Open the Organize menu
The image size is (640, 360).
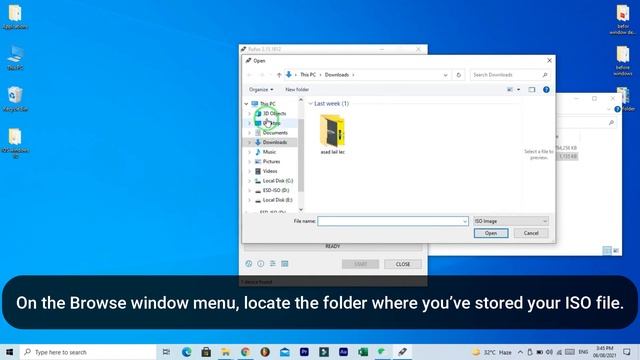[261, 89]
